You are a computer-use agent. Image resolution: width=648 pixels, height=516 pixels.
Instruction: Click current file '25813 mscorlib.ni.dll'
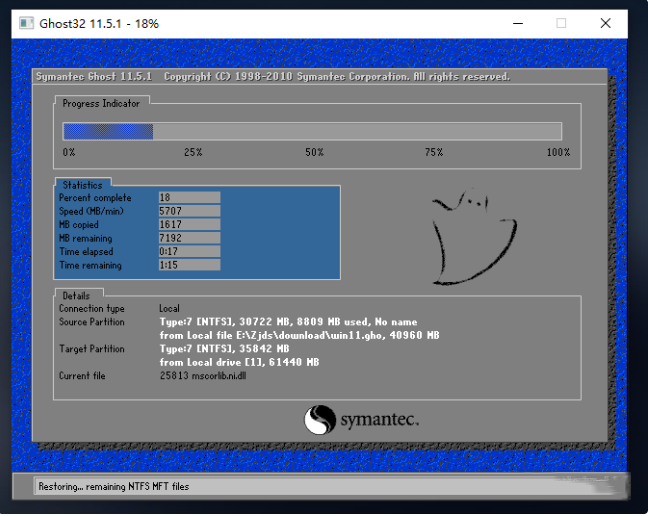[203, 376]
